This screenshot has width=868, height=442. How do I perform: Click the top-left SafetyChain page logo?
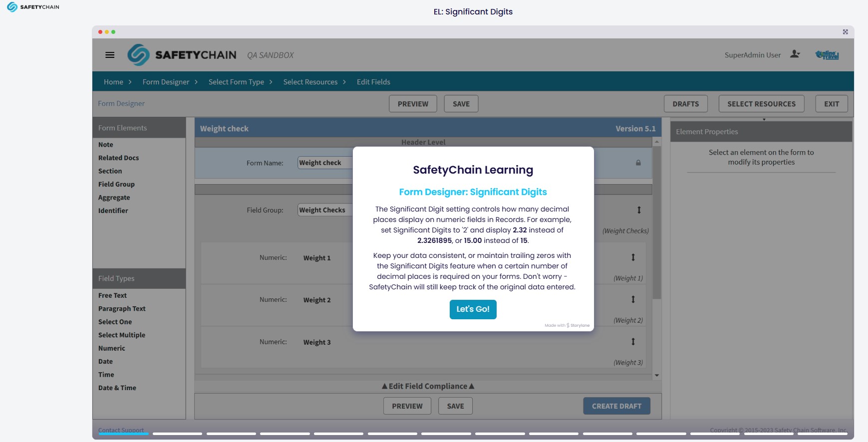[x=33, y=7]
